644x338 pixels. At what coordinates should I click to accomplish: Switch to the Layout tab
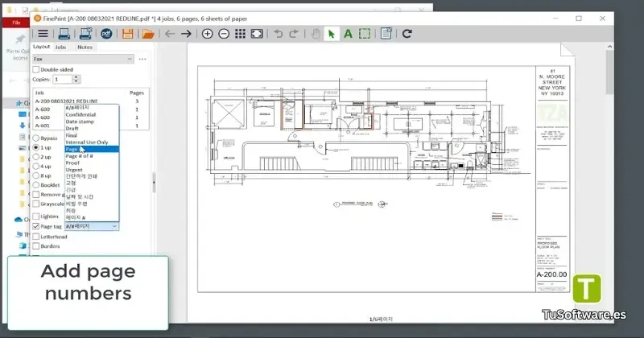(42, 47)
